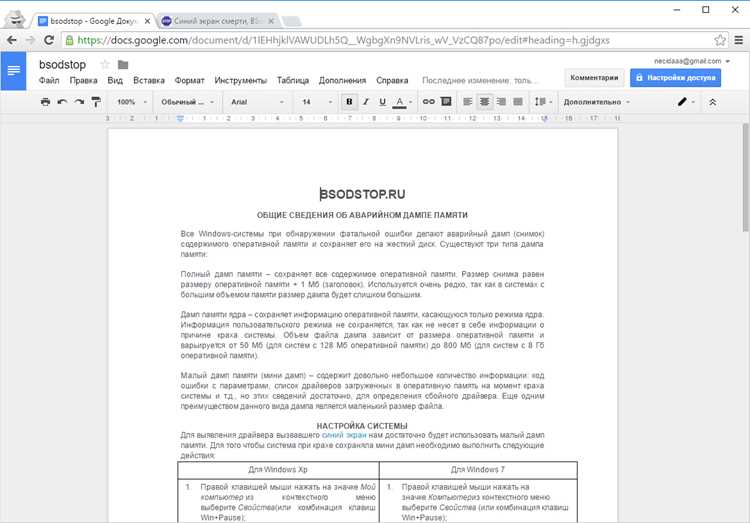The height and width of the screenshot is (523, 750).
Task: Insert a comment from toolbar icon
Action: coord(446,101)
